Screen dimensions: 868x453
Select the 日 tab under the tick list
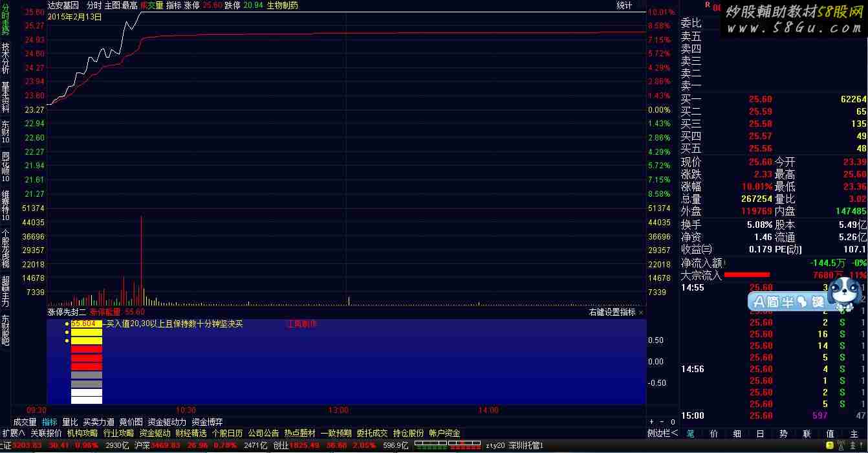pos(761,434)
